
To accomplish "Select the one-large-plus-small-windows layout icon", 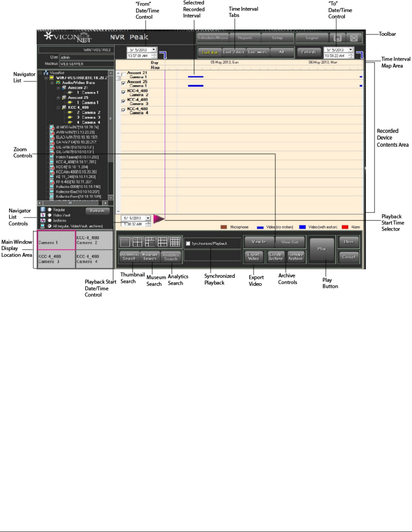I will tap(150, 242).
